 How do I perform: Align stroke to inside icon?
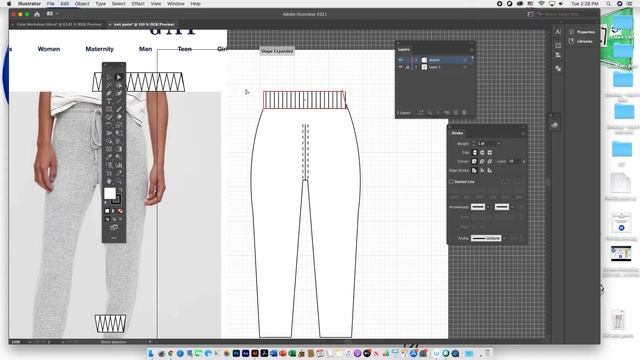coord(482,170)
